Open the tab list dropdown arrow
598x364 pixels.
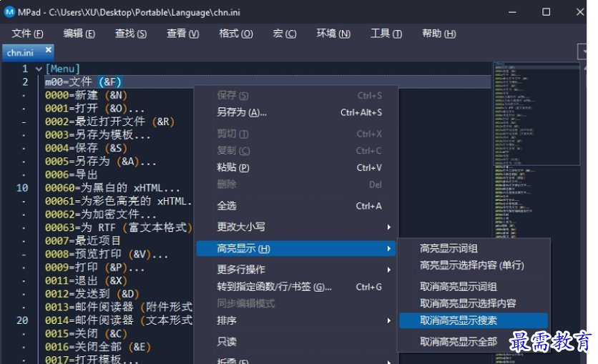(583, 51)
